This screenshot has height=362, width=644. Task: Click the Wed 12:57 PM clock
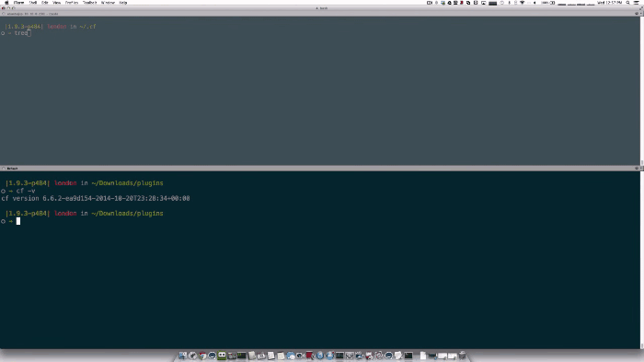click(609, 3)
